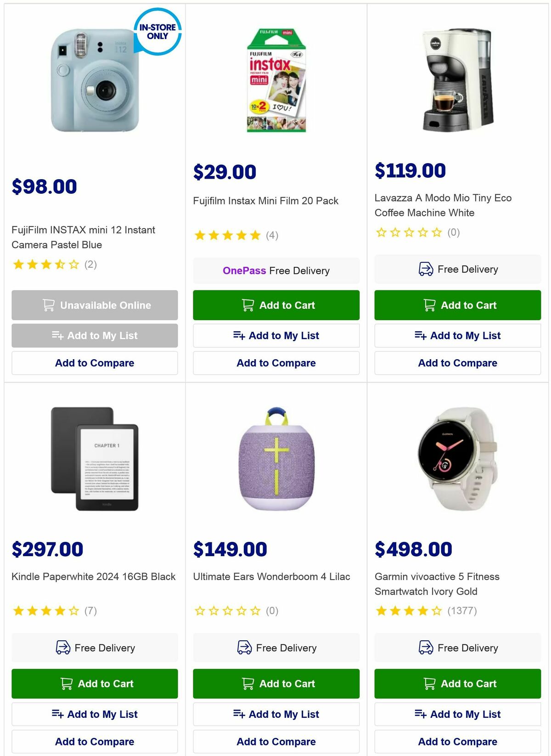The image size is (551, 756).
Task: Open the Kindle Paperwhite 2024 16GB Black listing
Action: pyautogui.click(x=93, y=577)
